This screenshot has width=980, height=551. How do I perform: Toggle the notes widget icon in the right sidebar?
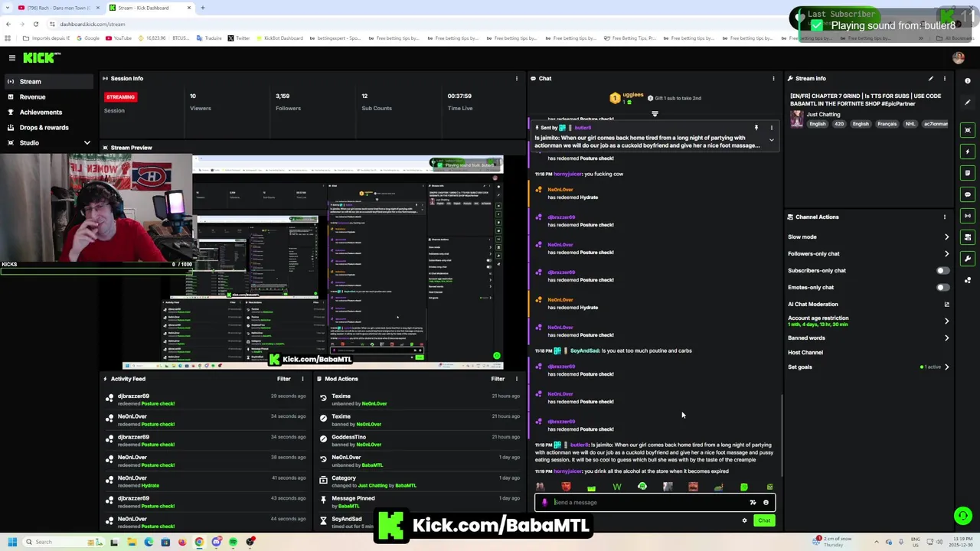click(968, 173)
